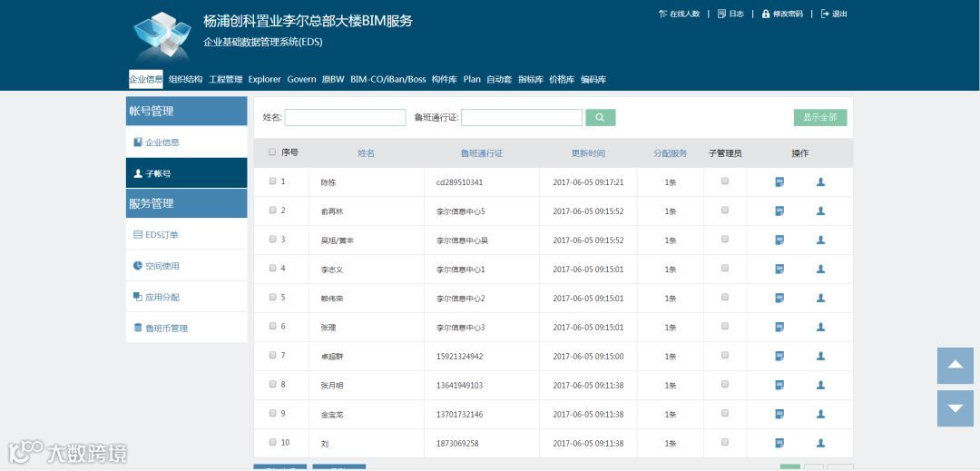Click the 显示全部 button
Screen dimensions: 980x471
pos(820,117)
